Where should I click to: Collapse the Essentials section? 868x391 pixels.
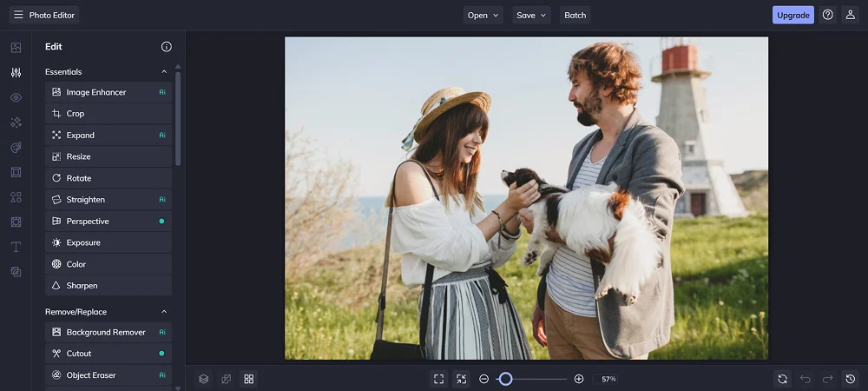click(x=164, y=72)
